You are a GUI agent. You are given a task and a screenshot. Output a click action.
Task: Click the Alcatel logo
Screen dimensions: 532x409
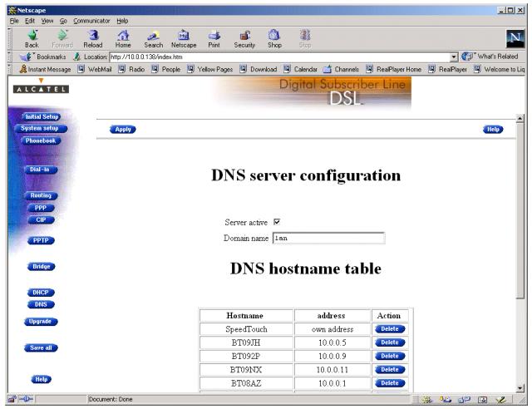tap(41, 86)
